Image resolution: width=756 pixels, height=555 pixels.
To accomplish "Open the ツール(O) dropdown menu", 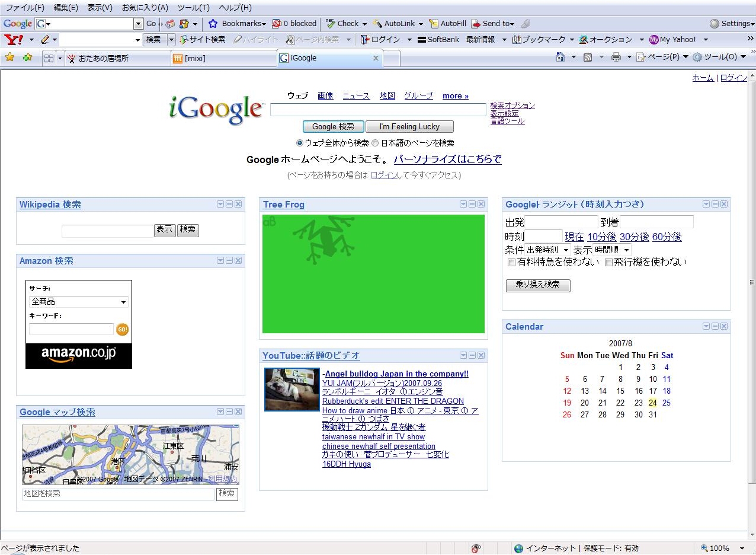I will point(720,57).
